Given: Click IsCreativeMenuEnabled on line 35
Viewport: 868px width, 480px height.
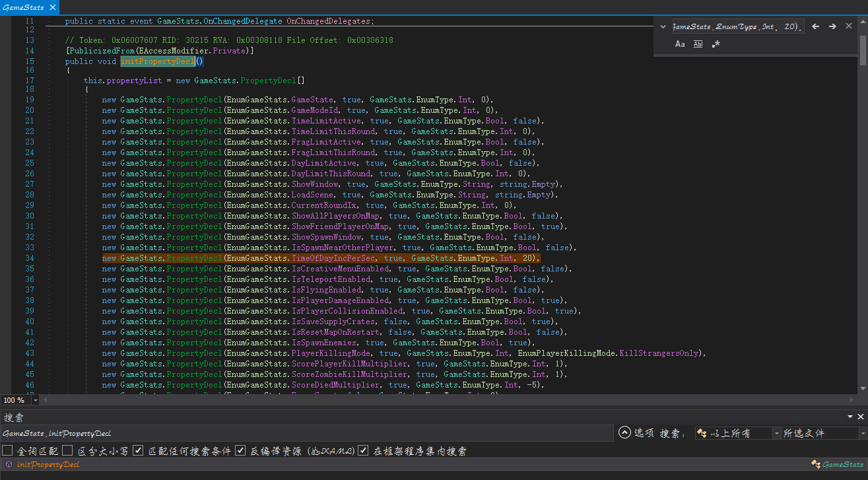Looking at the screenshot, I should 340,268.
